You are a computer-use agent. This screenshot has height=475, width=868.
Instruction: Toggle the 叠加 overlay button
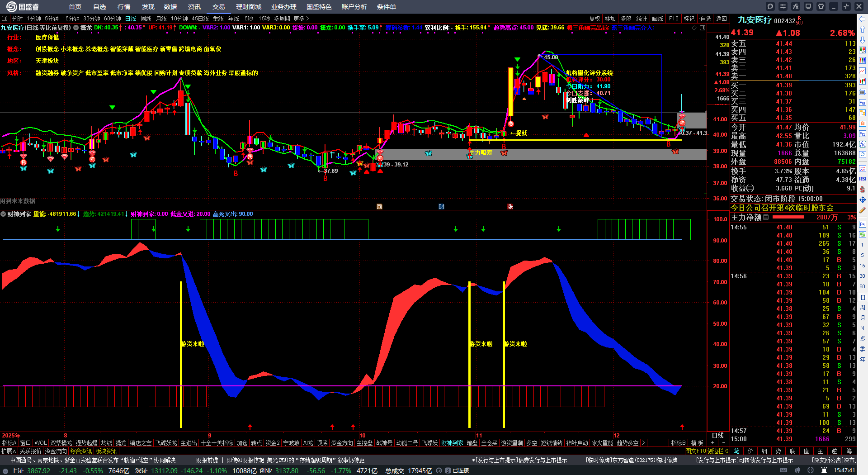click(610, 19)
